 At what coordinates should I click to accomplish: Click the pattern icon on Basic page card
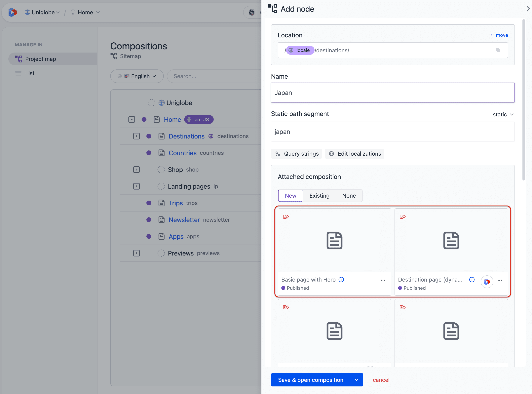[x=286, y=217]
